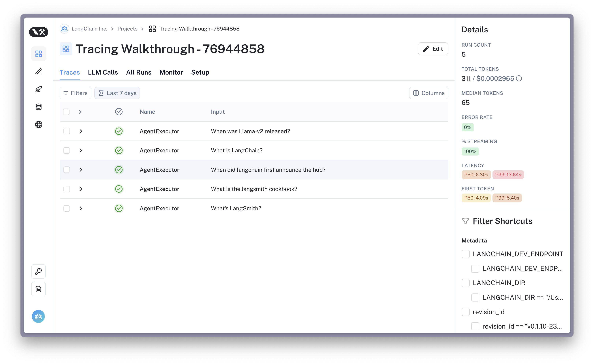
Task: Expand the What is LangChain trace row
Action: coord(81,151)
